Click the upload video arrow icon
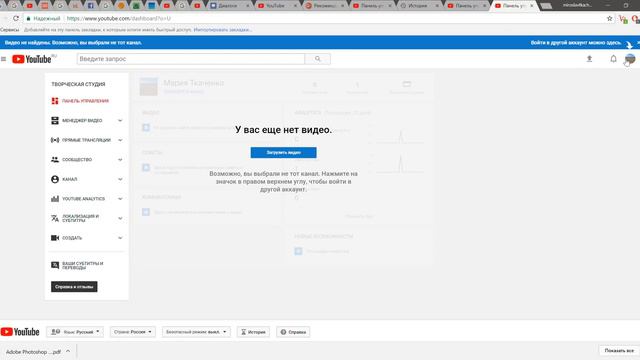Viewport: 640px width, 360px height. click(x=589, y=59)
